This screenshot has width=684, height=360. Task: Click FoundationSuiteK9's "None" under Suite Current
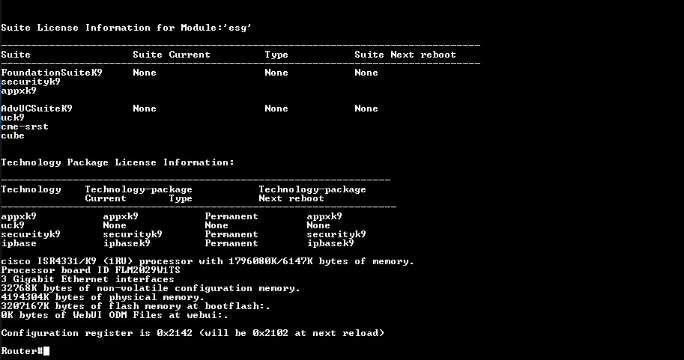[x=144, y=73]
